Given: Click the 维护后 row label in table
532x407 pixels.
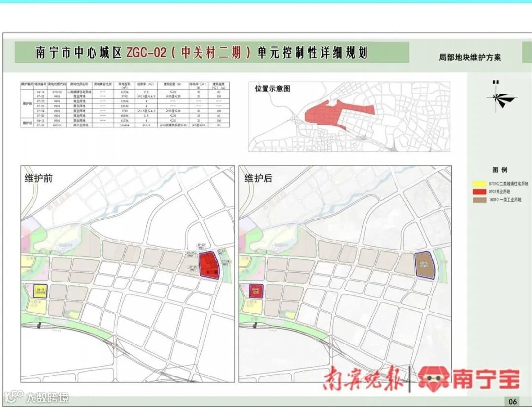Looking at the screenshot, I should [26, 123].
